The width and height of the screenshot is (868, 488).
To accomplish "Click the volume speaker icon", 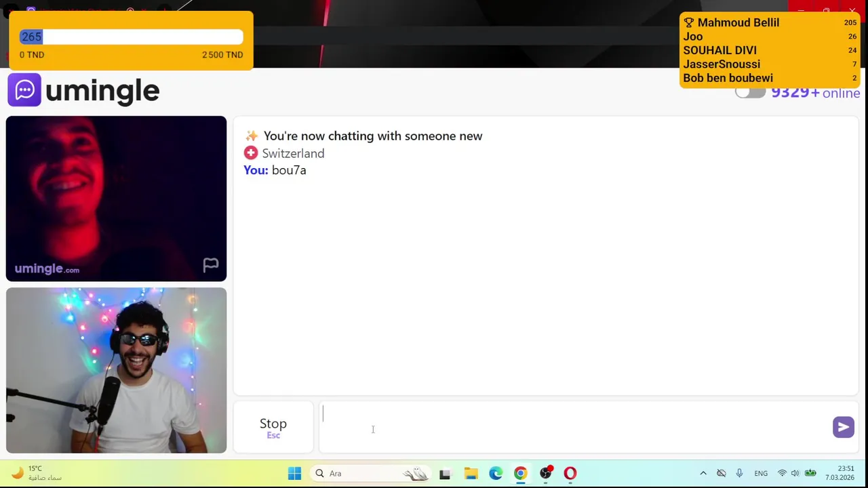I will [x=795, y=473].
